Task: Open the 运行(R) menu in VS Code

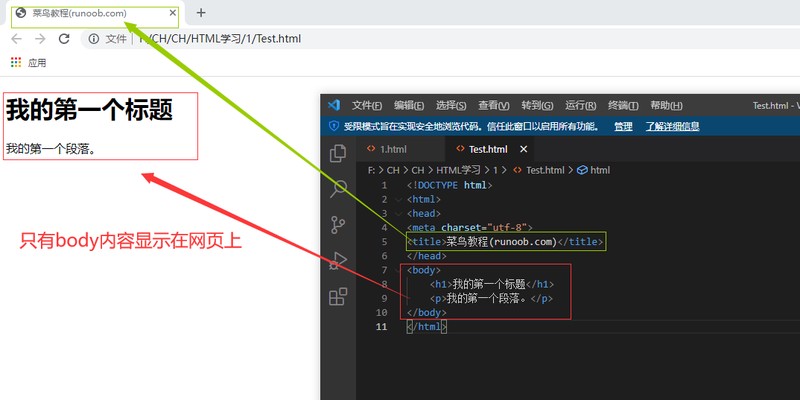Action: pos(581,106)
